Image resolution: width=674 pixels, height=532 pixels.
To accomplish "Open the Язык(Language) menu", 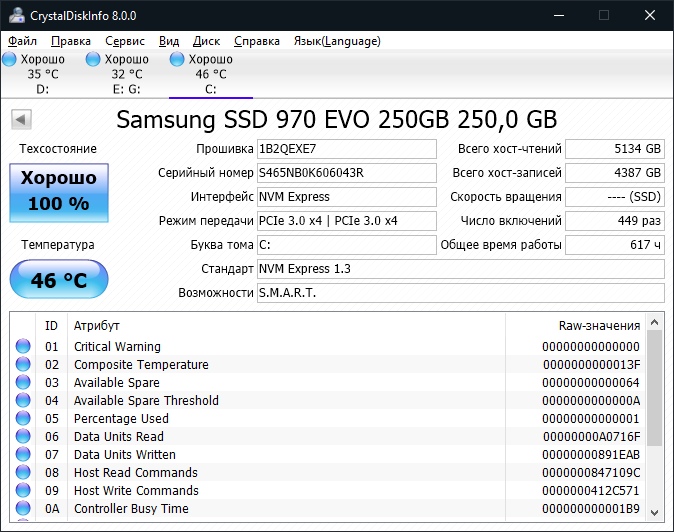I will (x=337, y=41).
